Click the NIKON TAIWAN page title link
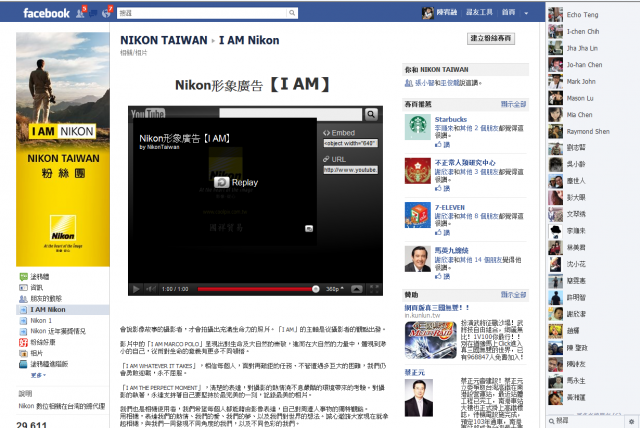 click(164, 40)
